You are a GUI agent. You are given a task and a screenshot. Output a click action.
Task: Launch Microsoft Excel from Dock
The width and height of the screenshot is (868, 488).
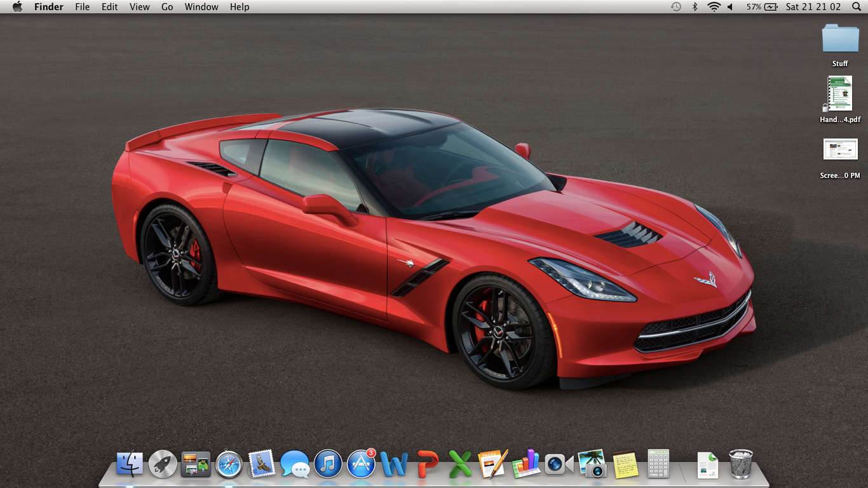pos(460,464)
